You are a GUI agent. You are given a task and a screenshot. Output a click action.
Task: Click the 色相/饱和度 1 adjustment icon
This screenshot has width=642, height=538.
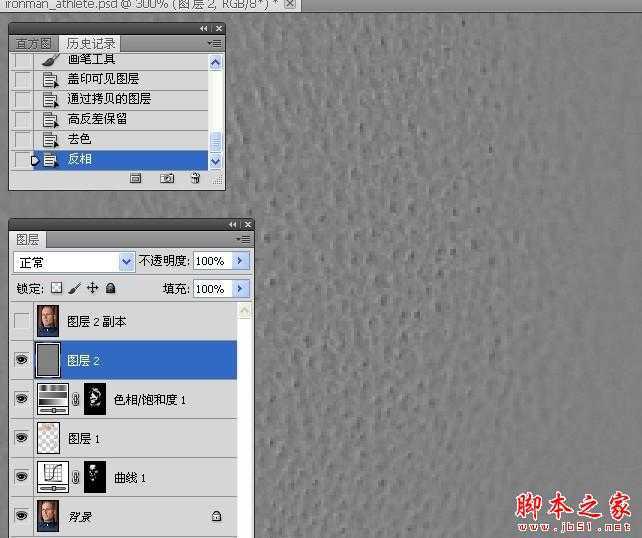(53, 399)
